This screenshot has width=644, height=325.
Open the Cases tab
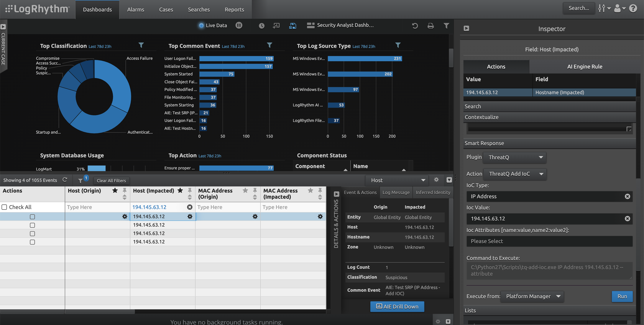point(166,10)
